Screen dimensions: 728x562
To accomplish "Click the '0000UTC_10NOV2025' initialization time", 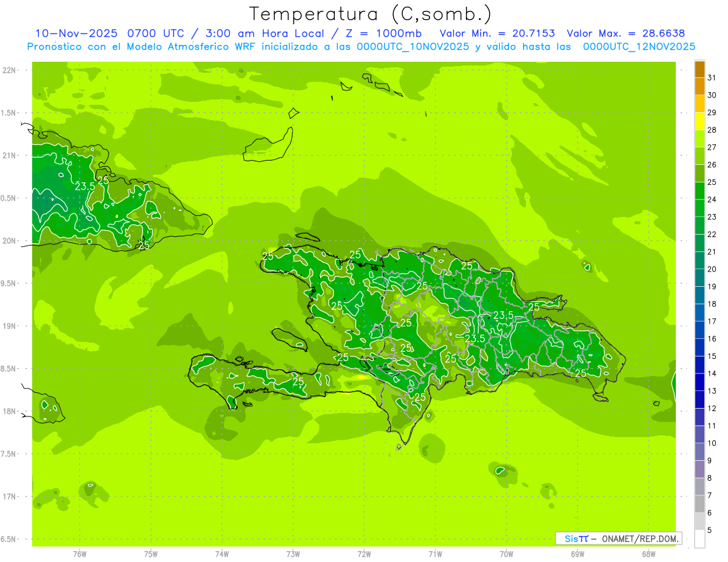I will tap(413, 47).
